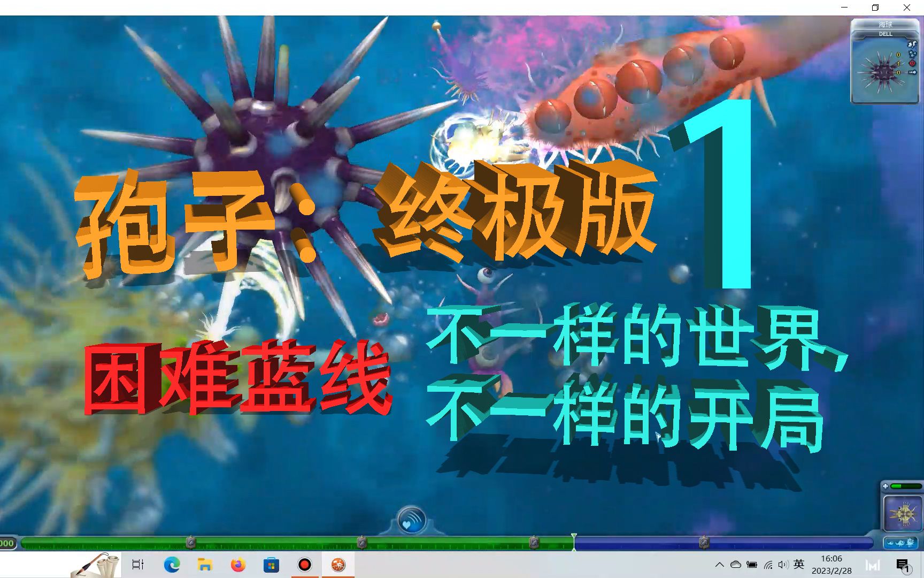Open Task View on the taskbar
The height and width of the screenshot is (578, 924).
tap(138, 565)
